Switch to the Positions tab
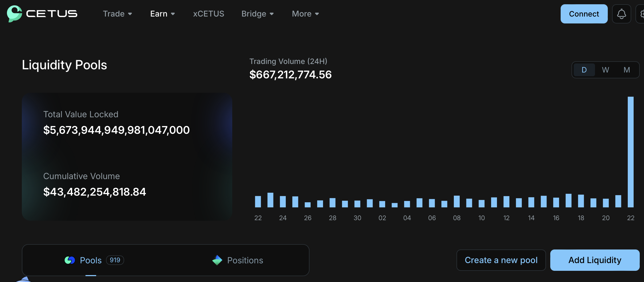This screenshot has height=282, width=644. point(245,260)
